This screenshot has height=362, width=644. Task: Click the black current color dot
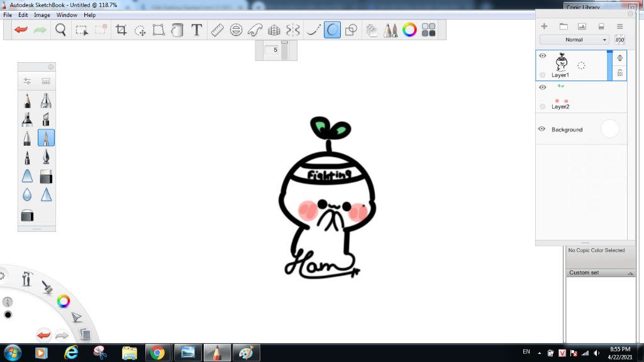click(8, 315)
